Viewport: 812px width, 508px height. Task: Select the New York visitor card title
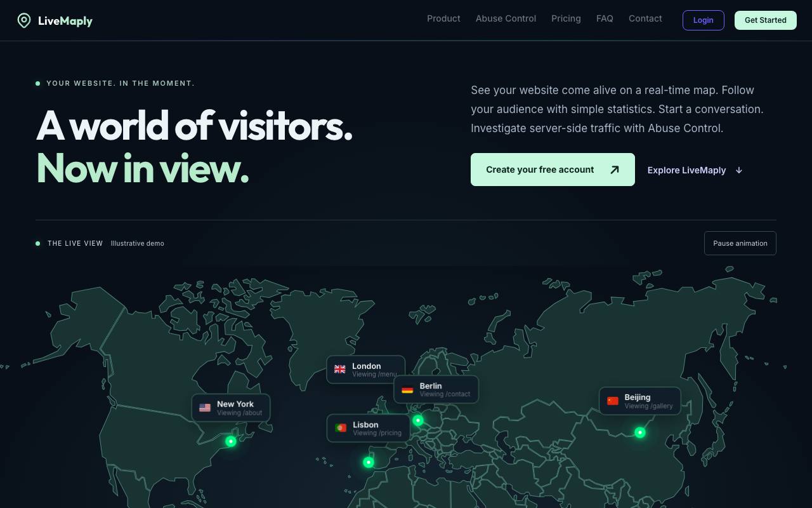pyautogui.click(x=235, y=404)
